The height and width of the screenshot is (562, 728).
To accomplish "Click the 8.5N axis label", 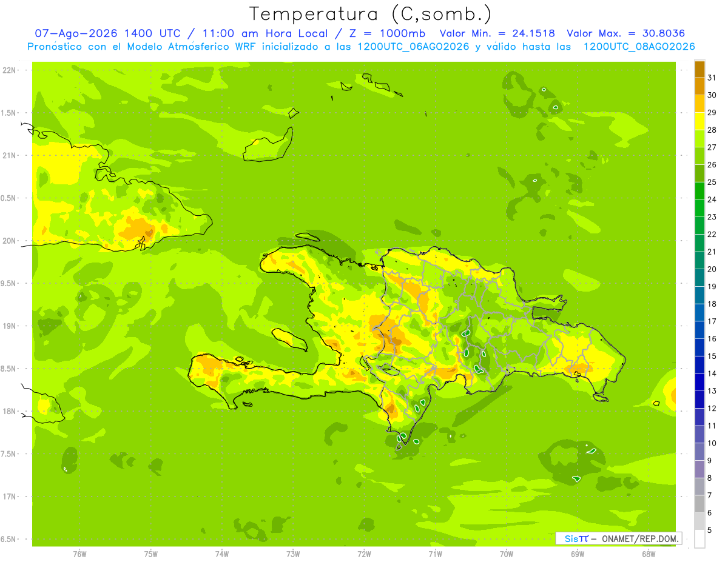I will pyautogui.click(x=9, y=369).
